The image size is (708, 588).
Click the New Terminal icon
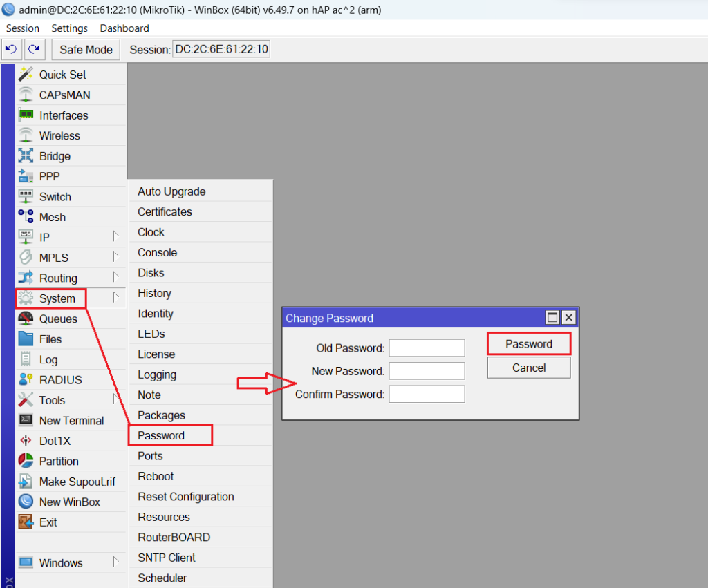26,420
